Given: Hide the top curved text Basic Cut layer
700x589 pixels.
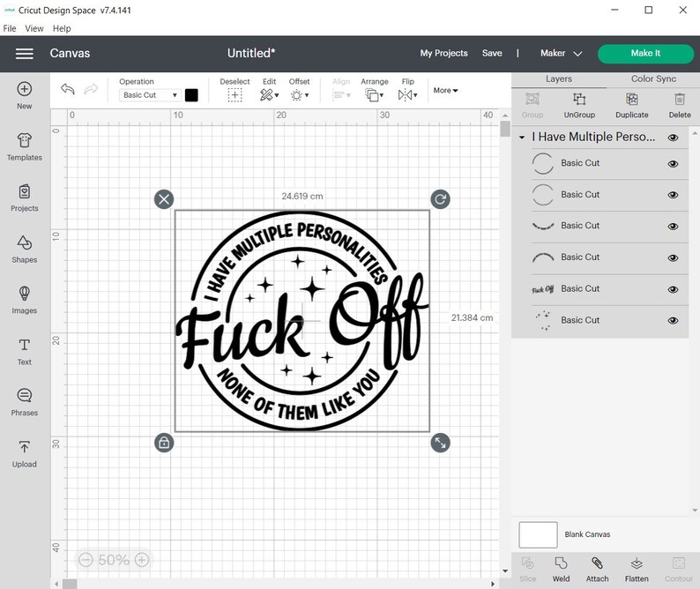Looking at the screenshot, I should (x=673, y=257).
